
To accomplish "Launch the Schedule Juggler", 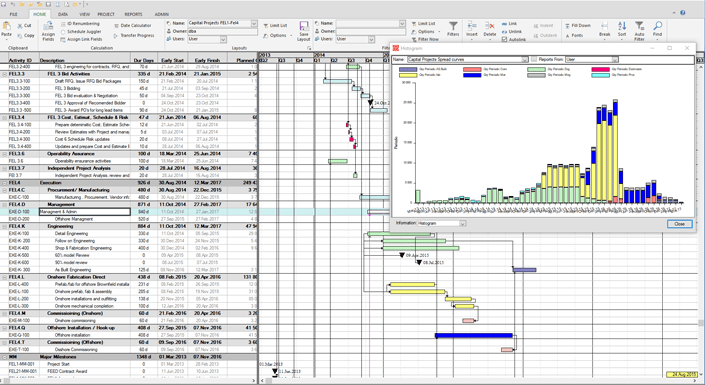I will [81, 31].
